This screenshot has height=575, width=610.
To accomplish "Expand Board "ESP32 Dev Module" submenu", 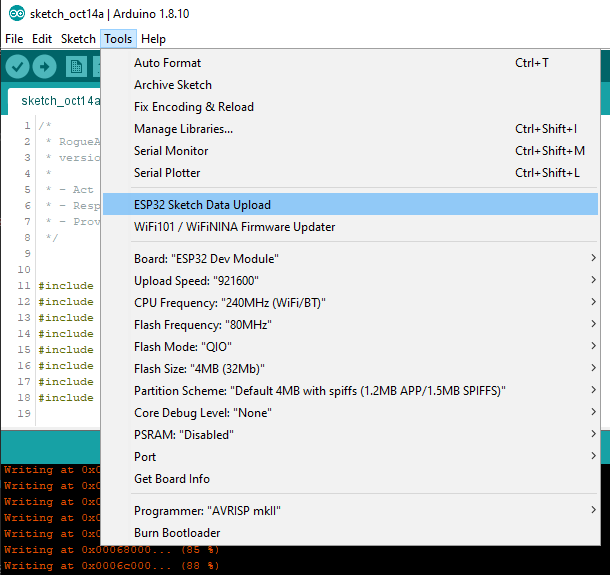I will pyautogui.click(x=350, y=258).
